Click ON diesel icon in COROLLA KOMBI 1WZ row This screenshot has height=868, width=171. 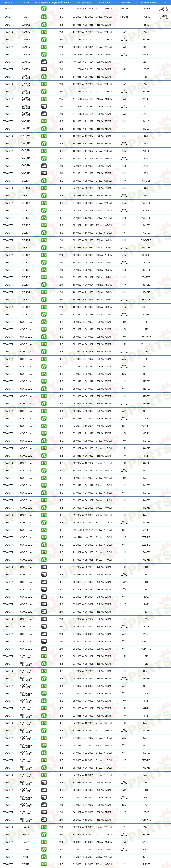[x=44, y=797]
